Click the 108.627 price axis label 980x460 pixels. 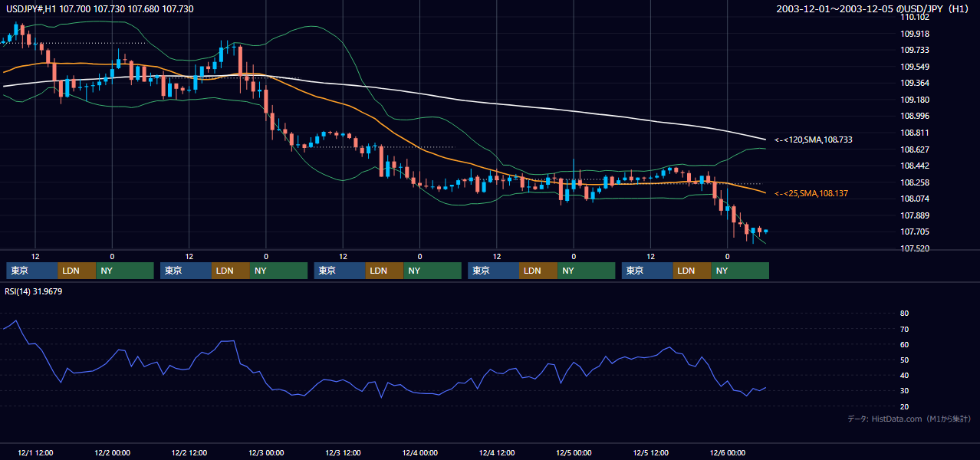[x=914, y=149]
